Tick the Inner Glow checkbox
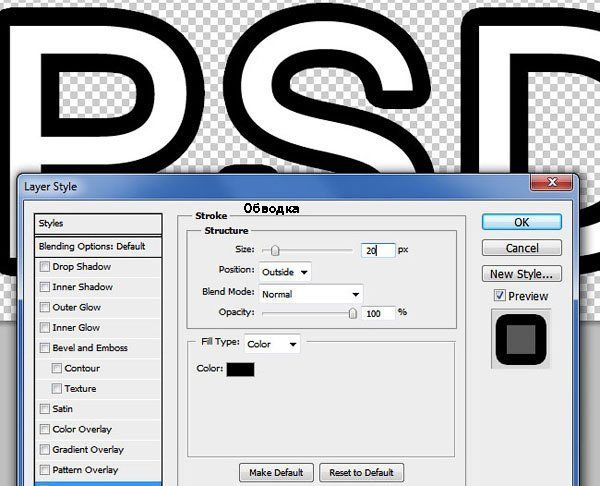 point(45,328)
